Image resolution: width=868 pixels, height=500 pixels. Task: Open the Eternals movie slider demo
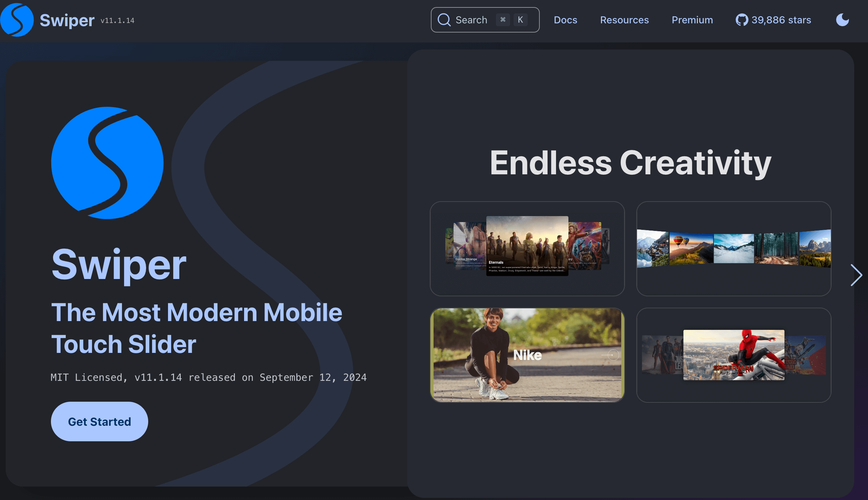(x=527, y=249)
